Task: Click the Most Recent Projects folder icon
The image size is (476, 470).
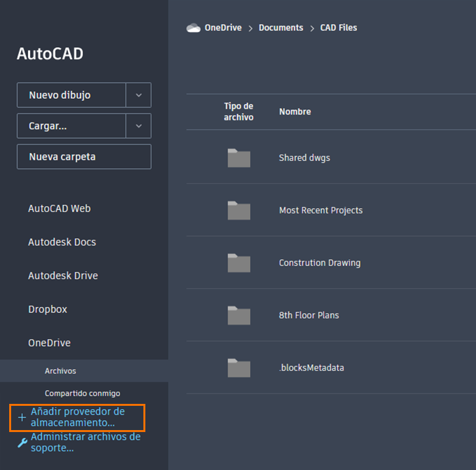Action: [239, 210]
